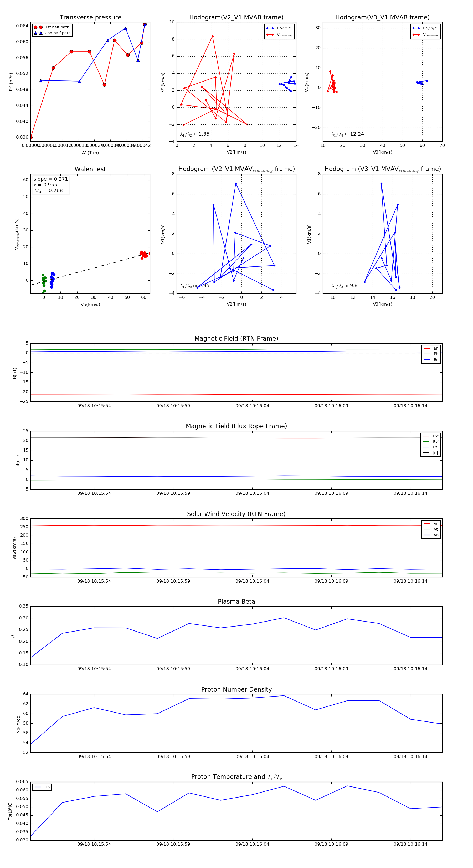Click the "Hodogram (V2_V1 MVAV remaining frame)" title
This screenshot has width=473, height=868.
coord(236,169)
